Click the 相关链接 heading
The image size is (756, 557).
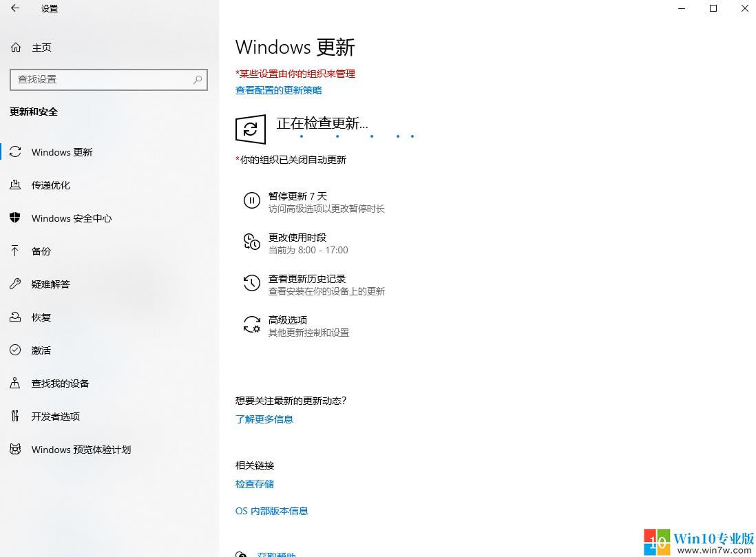(255, 465)
